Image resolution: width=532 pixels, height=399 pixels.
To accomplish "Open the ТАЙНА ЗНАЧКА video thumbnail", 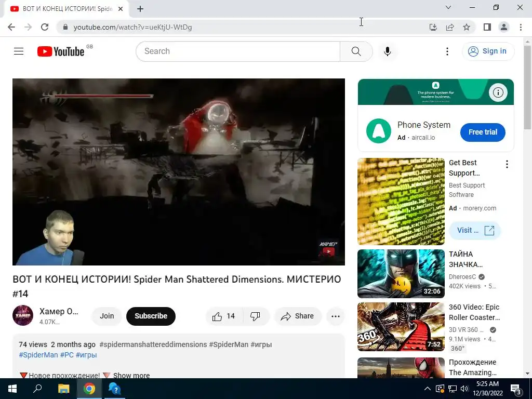I will [401, 274].
